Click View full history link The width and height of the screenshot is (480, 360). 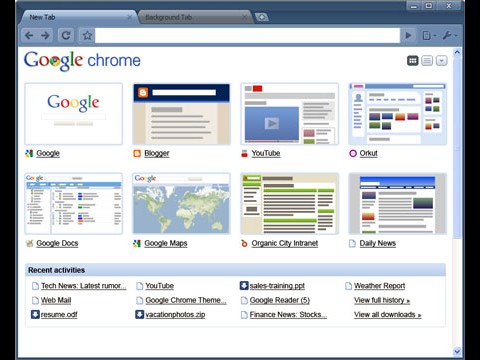point(382,300)
